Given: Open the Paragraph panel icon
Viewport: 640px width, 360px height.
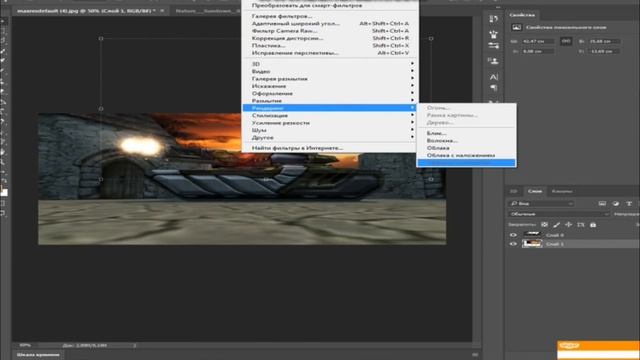Looking at the screenshot, I should (x=493, y=88).
